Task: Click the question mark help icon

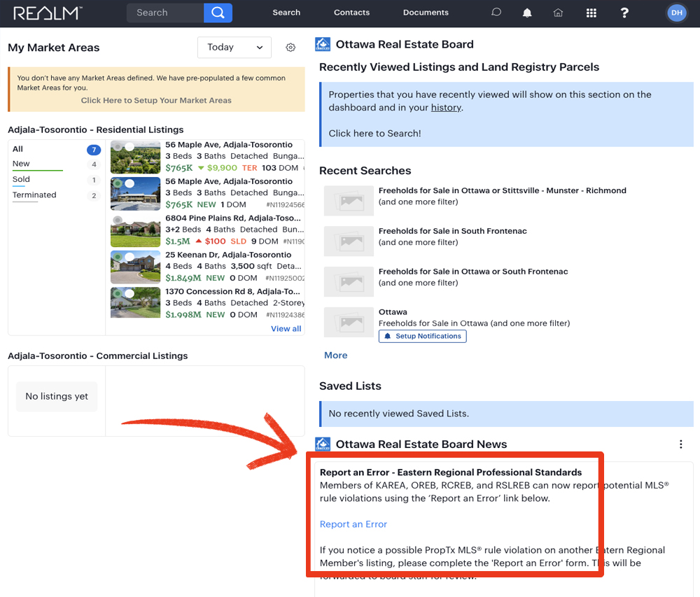Action: 624,13
